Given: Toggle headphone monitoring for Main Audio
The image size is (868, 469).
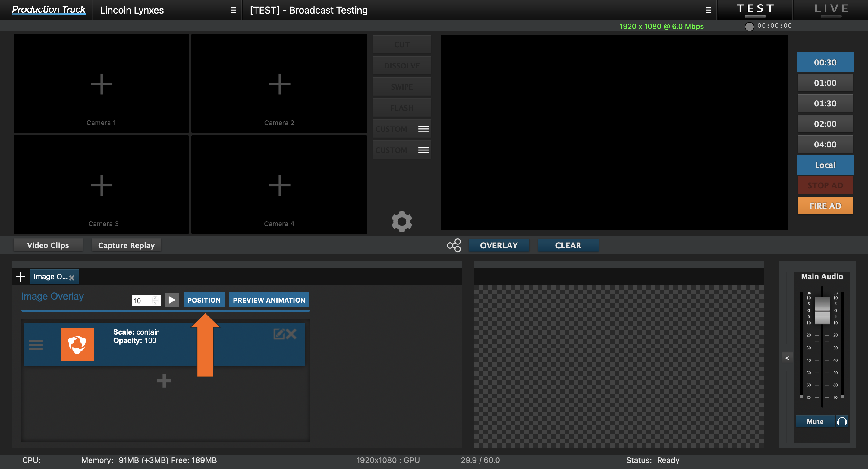Looking at the screenshot, I should [842, 421].
